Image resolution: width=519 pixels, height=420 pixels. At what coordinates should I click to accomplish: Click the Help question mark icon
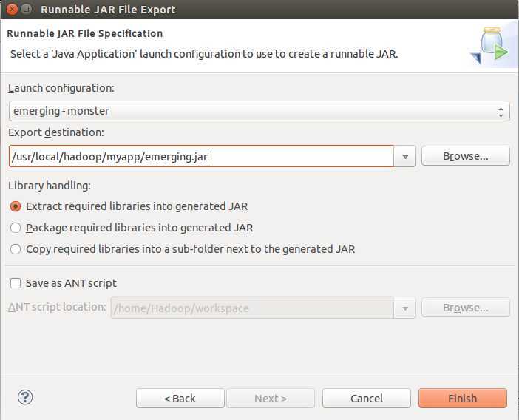(x=26, y=398)
